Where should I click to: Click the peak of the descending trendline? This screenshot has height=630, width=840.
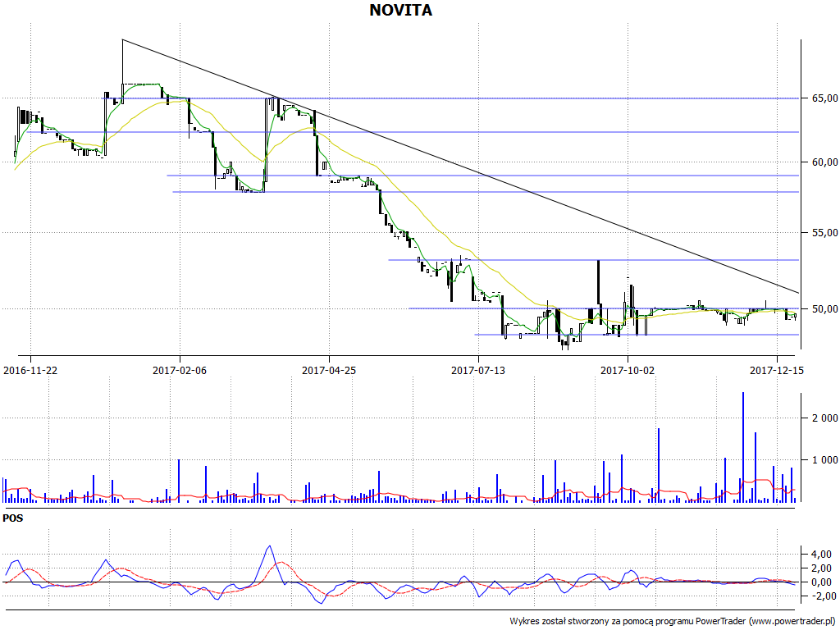(x=123, y=39)
